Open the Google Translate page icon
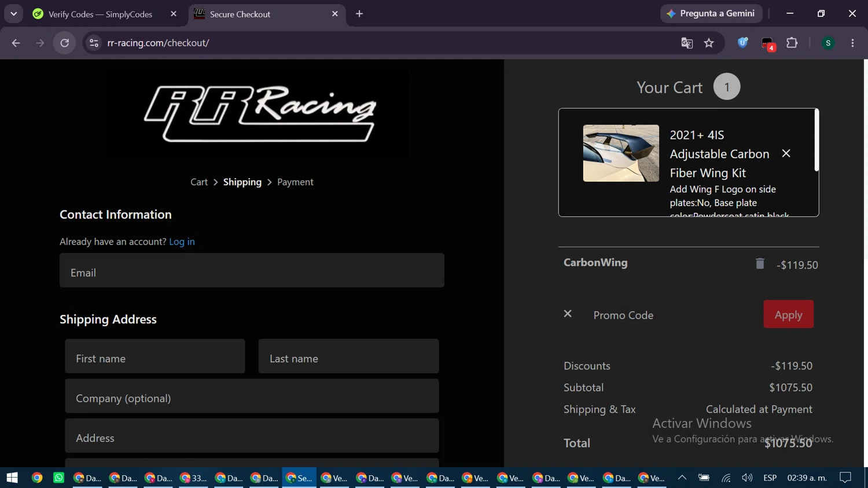 (x=687, y=43)
